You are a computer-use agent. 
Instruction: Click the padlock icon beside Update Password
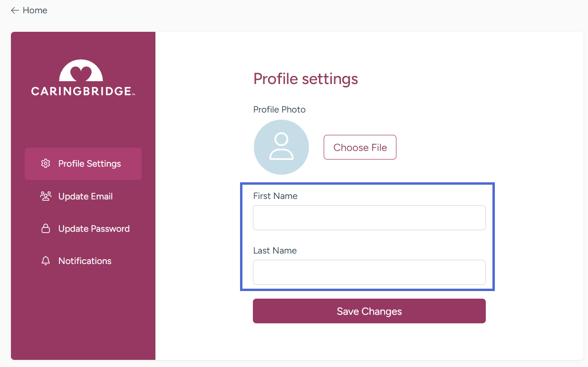point(45,228)
